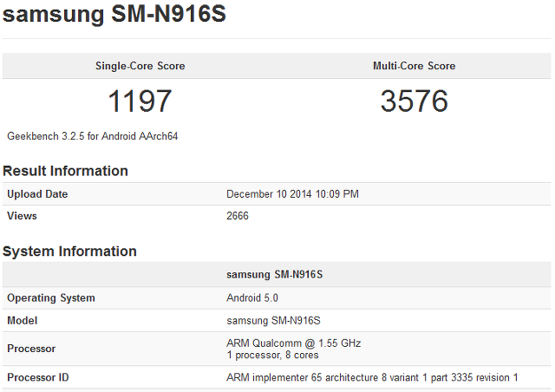Click '1 processor, 8 cores' text
The width and height of the screenshot is (555, 392).
[272, 355]
